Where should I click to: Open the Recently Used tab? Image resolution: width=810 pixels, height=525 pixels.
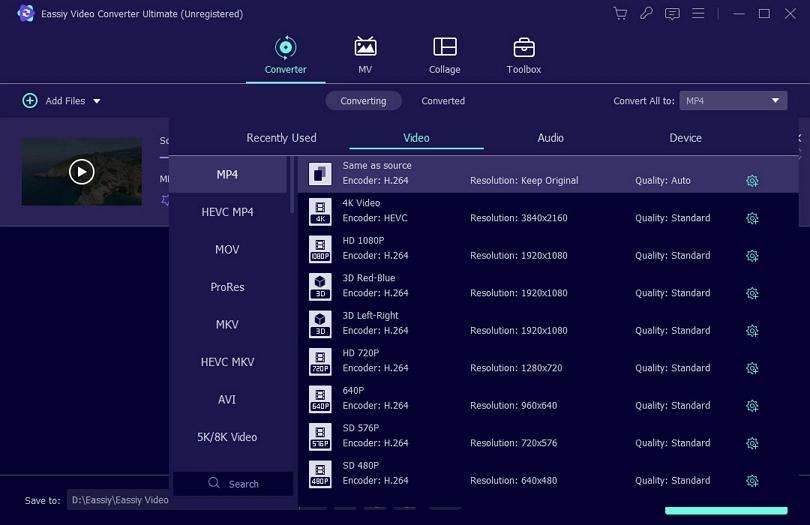click(281, 138)
